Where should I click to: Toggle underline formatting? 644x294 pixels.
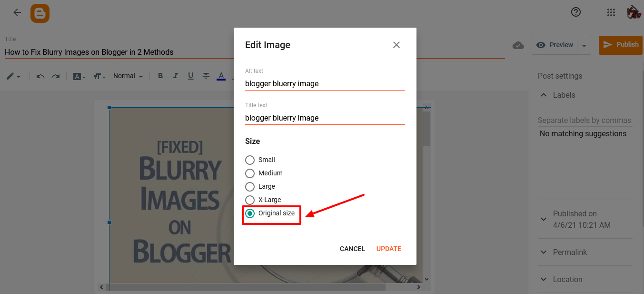pyautogui.click(x=191, y=76)
